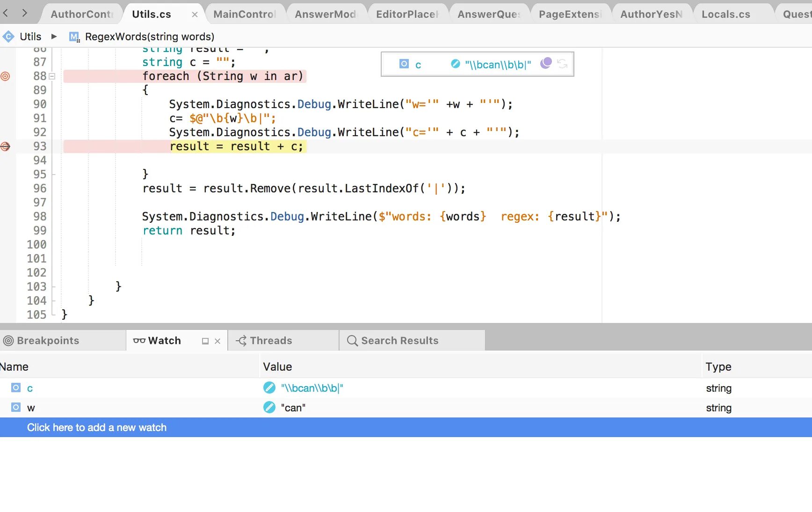The width and height of the screenshot is (812, 512).
Task: Edit the value of watch c
Action: [x=269, y=388]
